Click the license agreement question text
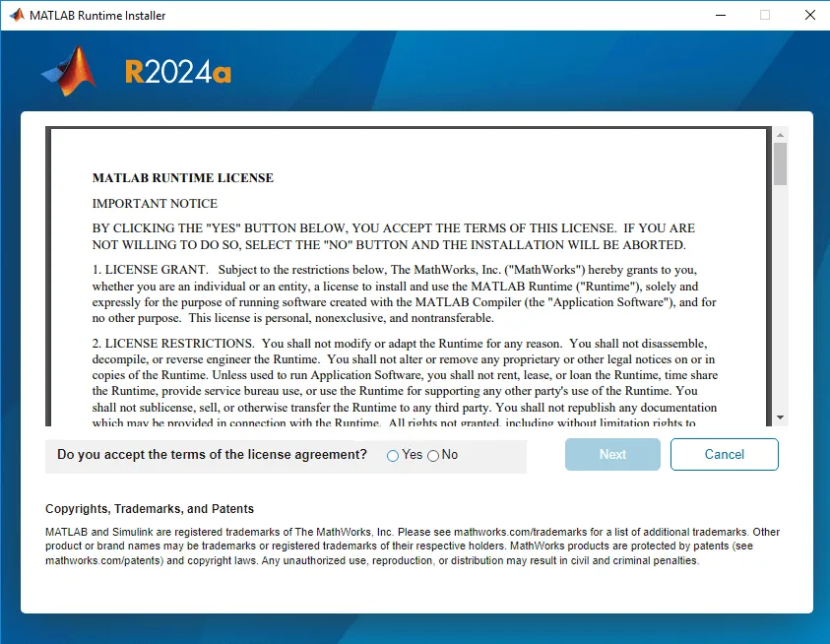 212,454
